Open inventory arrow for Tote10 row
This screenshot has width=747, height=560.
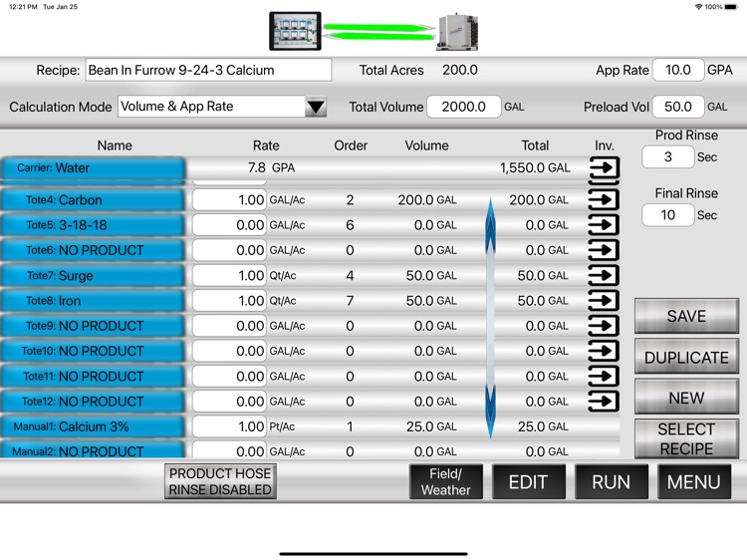pyautogui.click(x=605, y=352)
